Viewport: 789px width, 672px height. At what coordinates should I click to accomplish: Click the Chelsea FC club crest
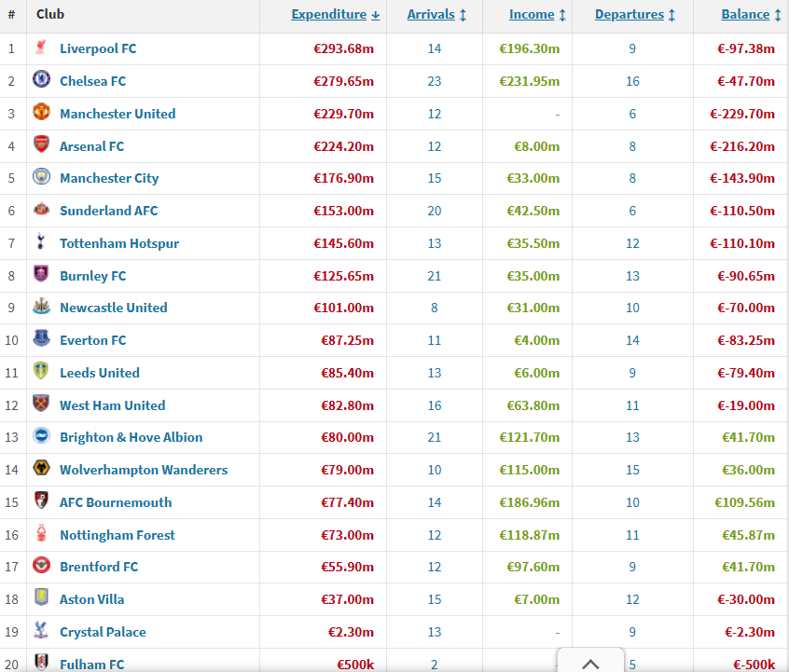point(41,79)
